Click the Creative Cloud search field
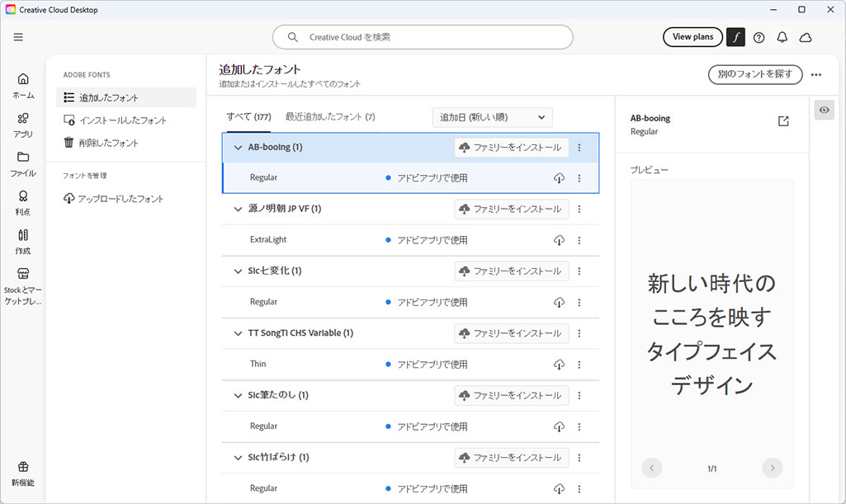Viewport: 846px width, 504px height. (423, 37)
